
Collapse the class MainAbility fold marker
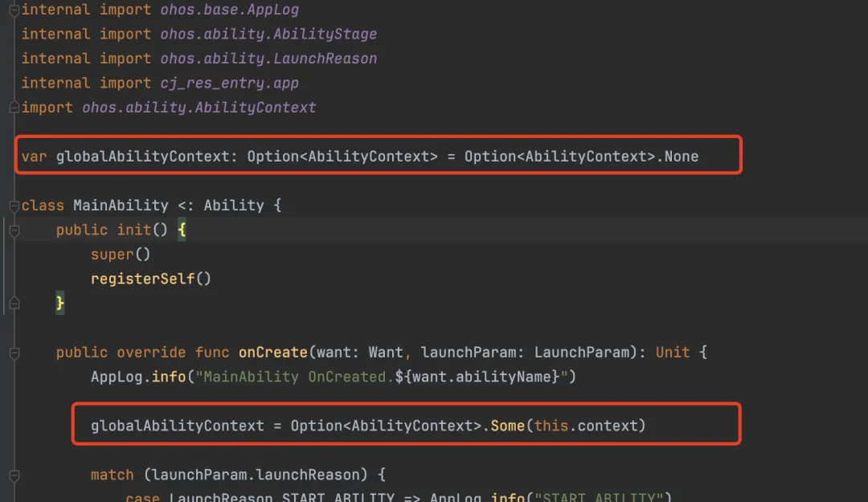(14, 206)
